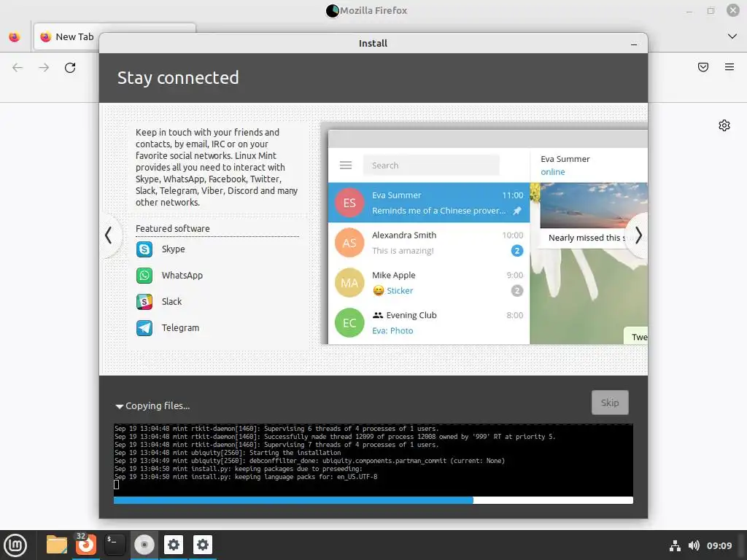Click the WhatsApp icon in Featured software
747x560 pixels.
(144, 275)
